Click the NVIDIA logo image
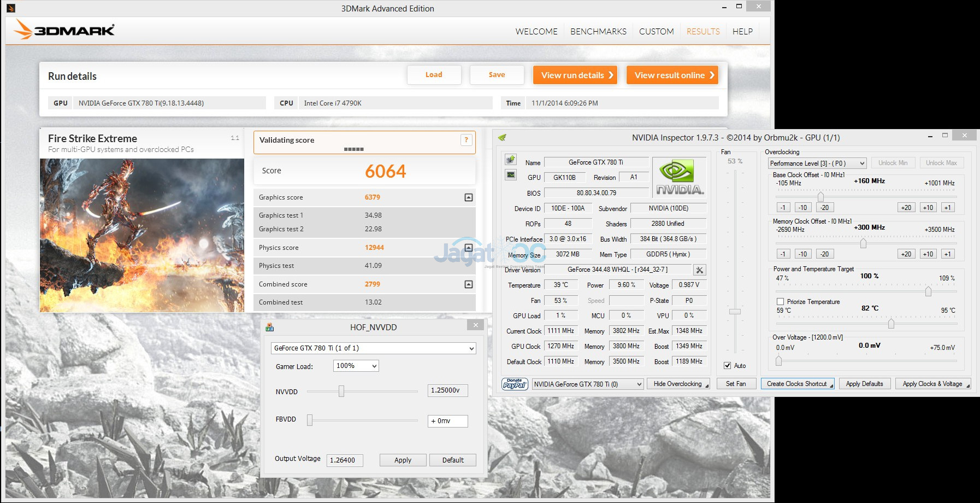Image resolution: width=980 pixels, height=503 pixels. click(680, 177)
